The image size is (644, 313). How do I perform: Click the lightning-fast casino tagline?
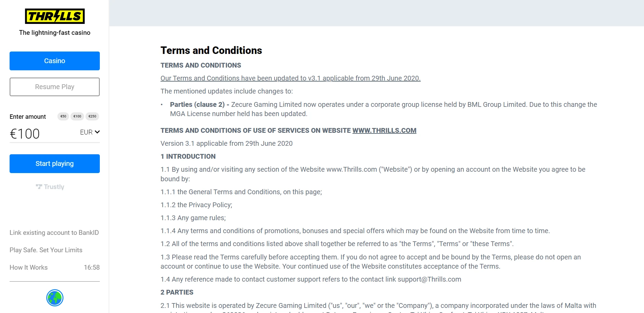(x=55, y=32)
